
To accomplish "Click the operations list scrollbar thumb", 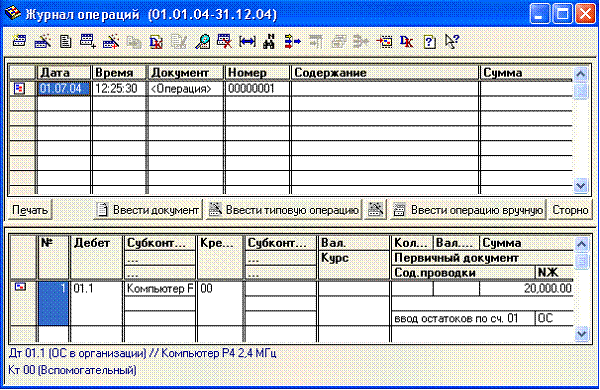I will (x=580, y=91).
